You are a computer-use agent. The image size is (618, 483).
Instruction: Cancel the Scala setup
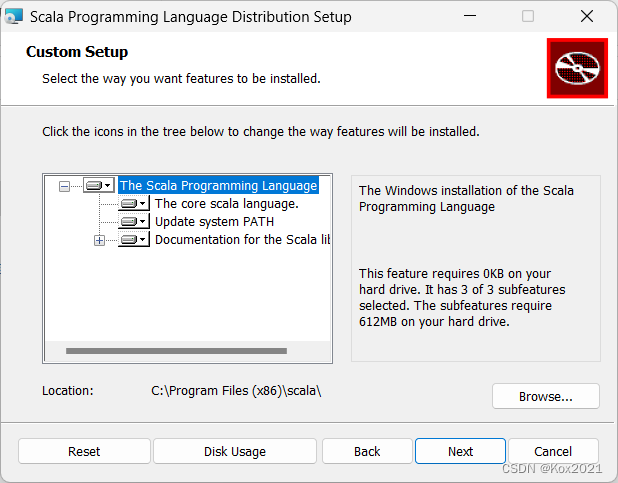click(x=553, y=451)
